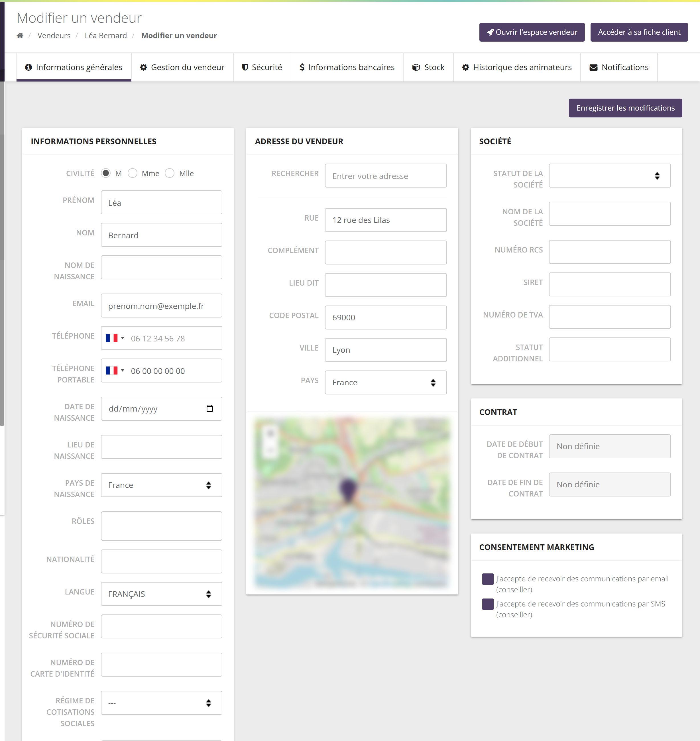This screenshot has width=700, height=741.
Task: Toggle SMS communications consent checkbox
Action: click(x=488, y=604)
